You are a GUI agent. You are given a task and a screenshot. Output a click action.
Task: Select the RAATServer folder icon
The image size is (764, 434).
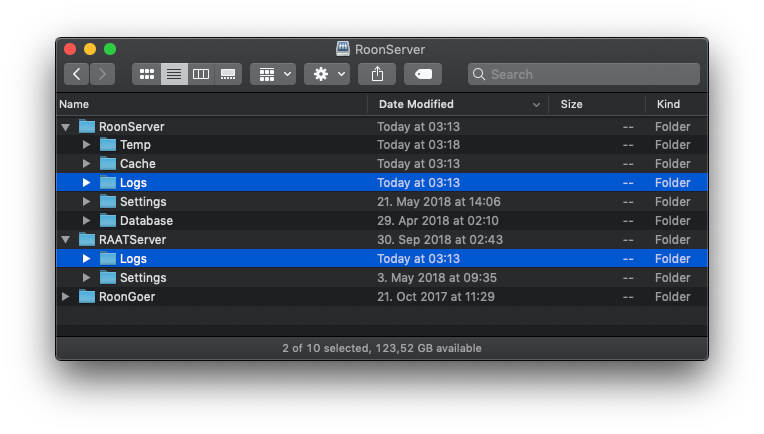pos(87,240)
